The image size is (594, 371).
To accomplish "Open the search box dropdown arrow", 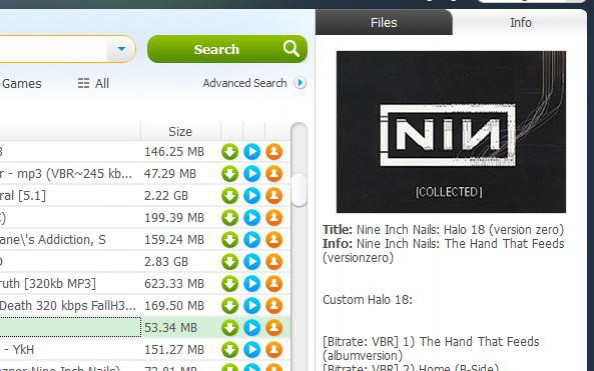I will pyautogui.click(x=121, y=49).
